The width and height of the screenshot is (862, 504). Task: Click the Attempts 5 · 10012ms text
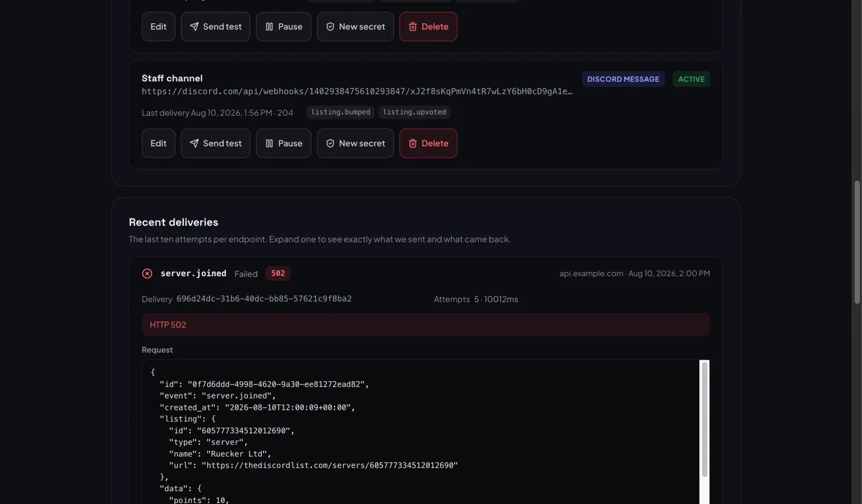tap(476, 299)
